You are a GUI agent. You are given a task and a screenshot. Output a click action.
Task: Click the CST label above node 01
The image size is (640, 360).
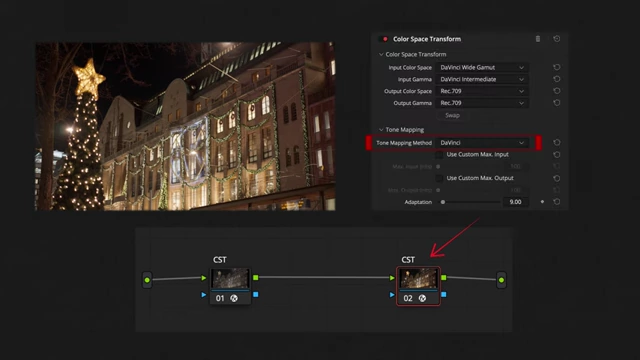point(220,260)
